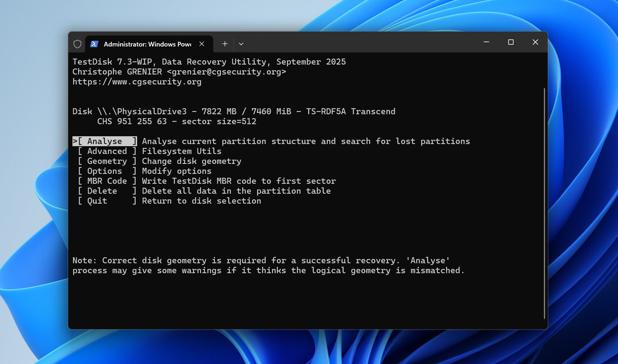Click the CHS 951 255 63 line
618x364 pixels.
(177, 121)
